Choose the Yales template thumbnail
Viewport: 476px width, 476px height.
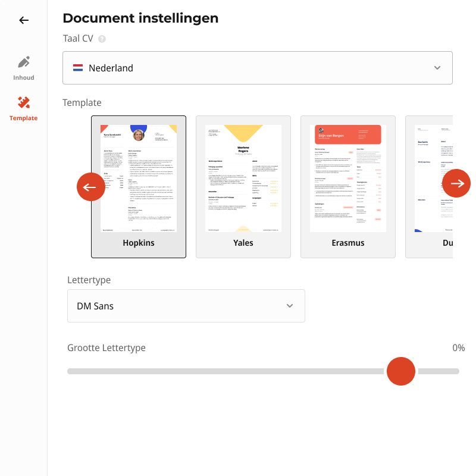tap(243, 178)
